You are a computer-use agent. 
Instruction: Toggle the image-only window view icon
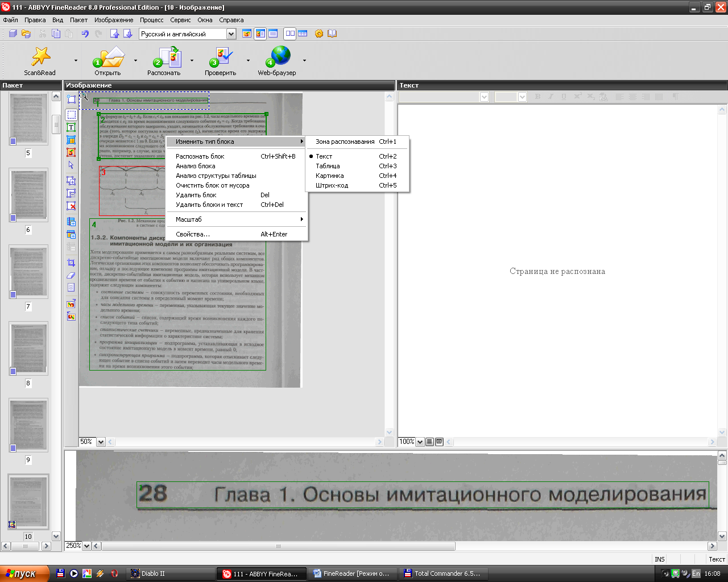[247, 34]
